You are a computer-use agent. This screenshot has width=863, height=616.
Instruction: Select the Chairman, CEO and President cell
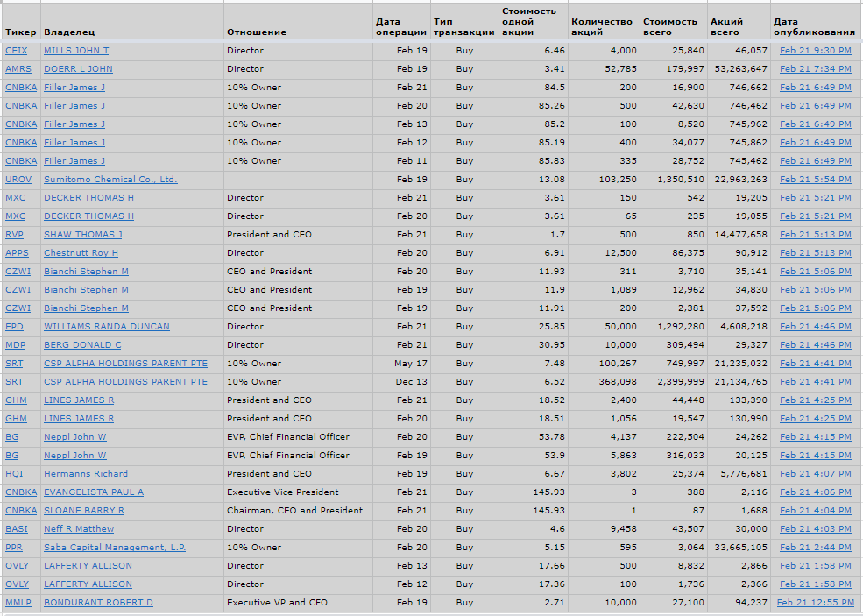coord(298,511)
